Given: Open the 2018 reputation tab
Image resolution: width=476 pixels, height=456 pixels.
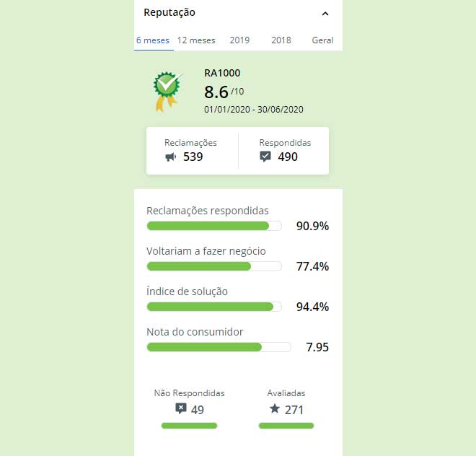Looking at the screenshot, I should pyautogui.click(x=281, y=40).
